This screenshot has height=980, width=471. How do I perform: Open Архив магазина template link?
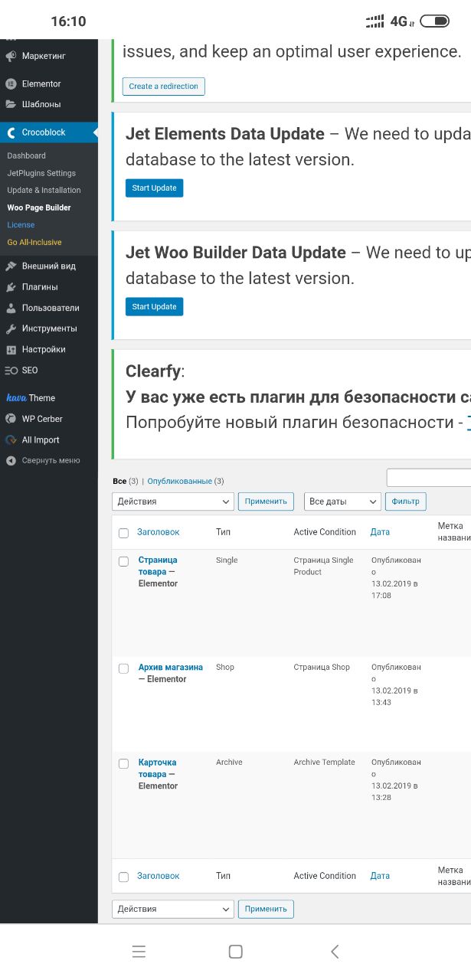[x=171, y=668]
